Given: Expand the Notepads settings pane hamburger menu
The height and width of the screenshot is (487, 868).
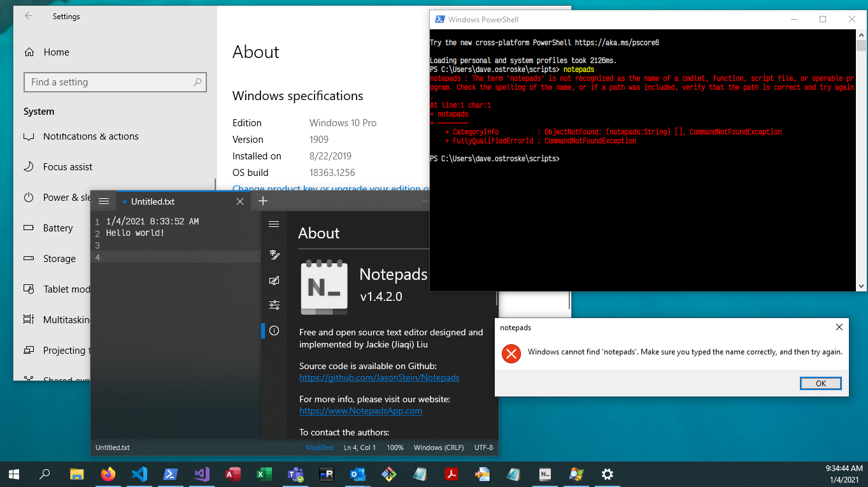Looking at the screenshot, I should tap(274, 224).
